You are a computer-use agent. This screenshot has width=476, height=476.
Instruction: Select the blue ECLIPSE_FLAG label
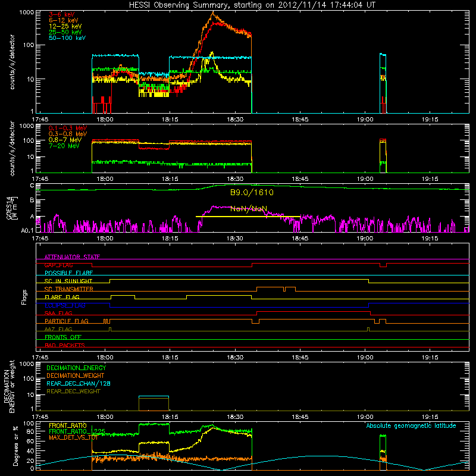coord(65,305)
